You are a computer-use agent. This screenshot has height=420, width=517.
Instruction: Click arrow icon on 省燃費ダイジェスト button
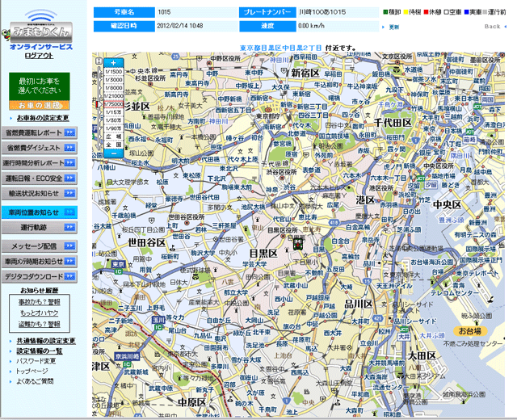(69, 148)
